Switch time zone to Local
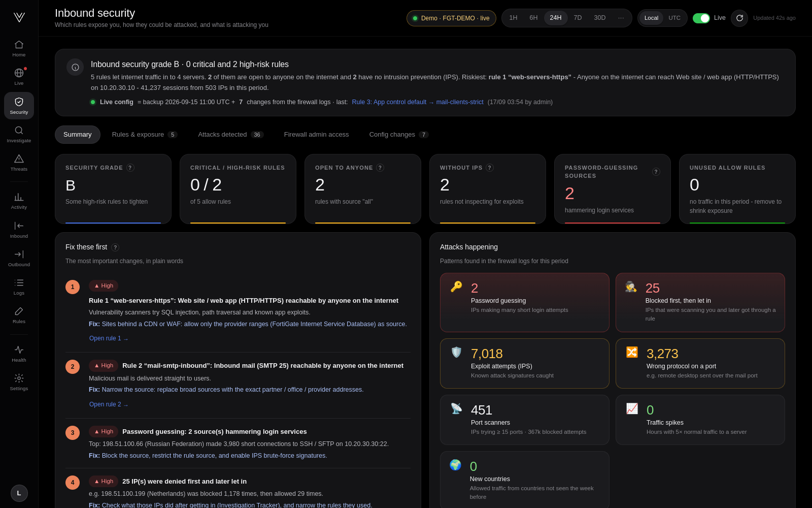Image resolution: width=812 pixels, height=508 pixels. pos(651,18)
